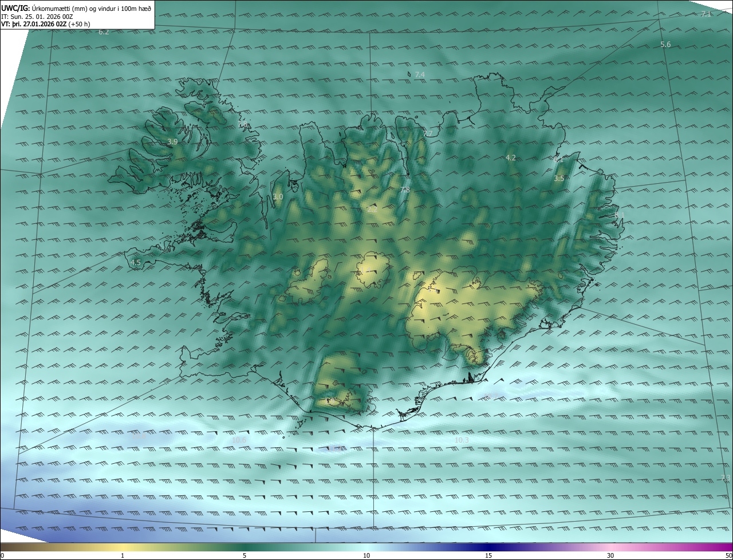Click the 5 tick label on color scale
This screenshot has width=733, height=560.
tap(245, 556)
